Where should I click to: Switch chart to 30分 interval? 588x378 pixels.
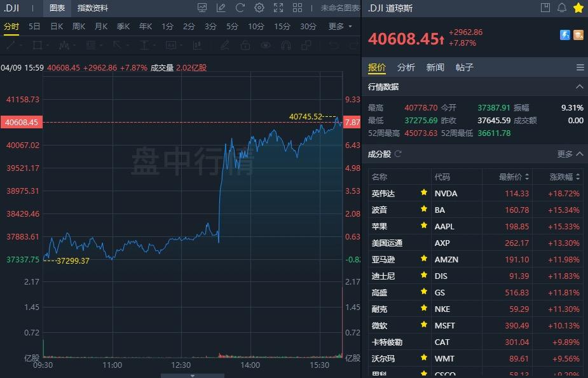point(308,26)
